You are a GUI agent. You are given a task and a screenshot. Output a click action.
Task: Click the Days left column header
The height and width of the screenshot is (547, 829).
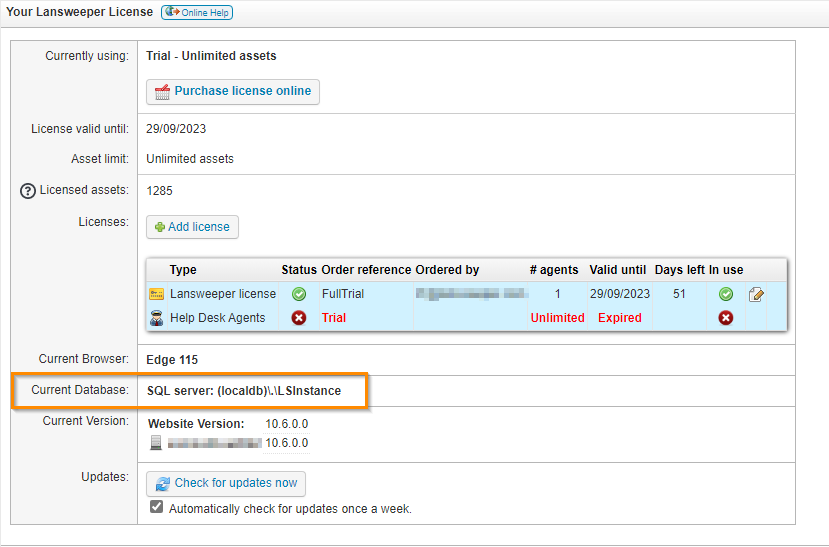[679, 270]
